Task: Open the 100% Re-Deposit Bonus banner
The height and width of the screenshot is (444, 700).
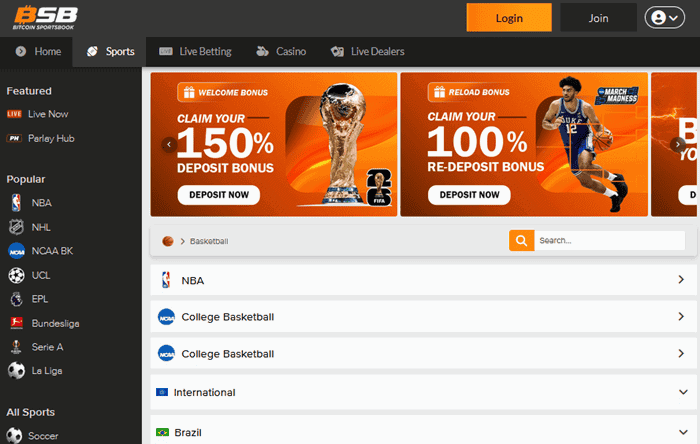Action: point(524,144)
